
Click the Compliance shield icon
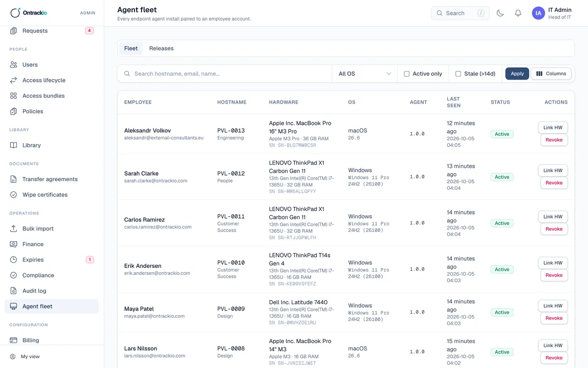[14, 275]
